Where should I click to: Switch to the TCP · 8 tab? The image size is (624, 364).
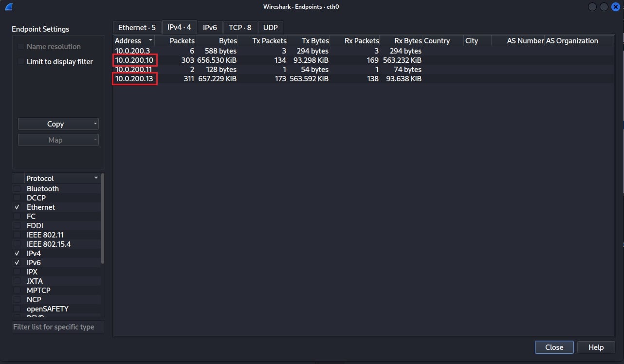240,28
